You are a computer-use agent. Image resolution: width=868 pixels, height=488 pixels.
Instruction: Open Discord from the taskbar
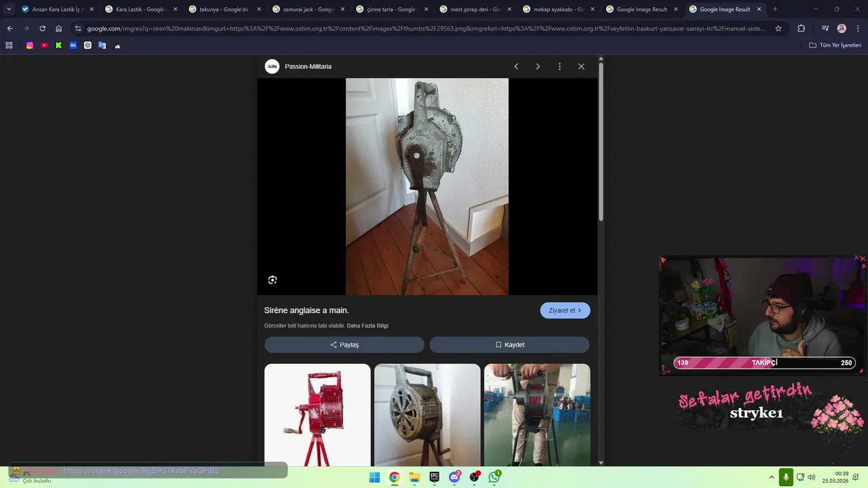pyautogui.click(x=454, y=477)
